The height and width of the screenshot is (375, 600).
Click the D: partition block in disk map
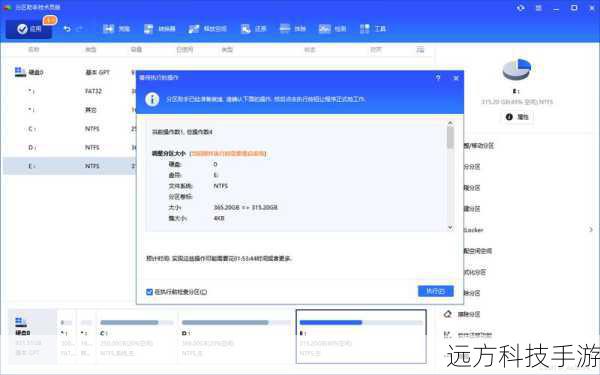tap(235, 336)
